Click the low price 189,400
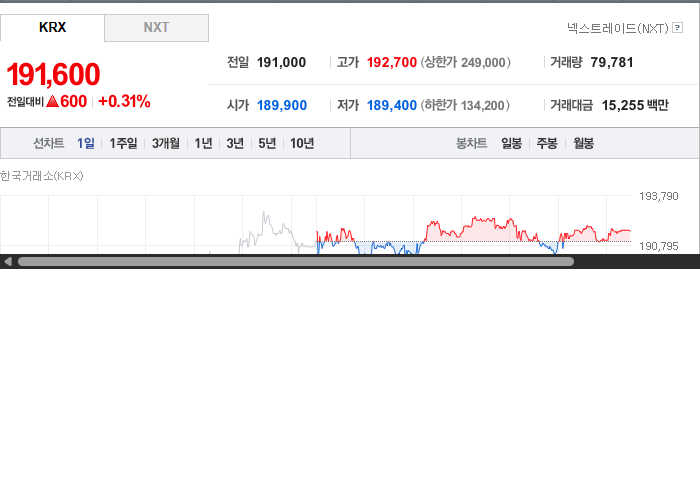Screen dimensions: 700x490 coord(392,105)
